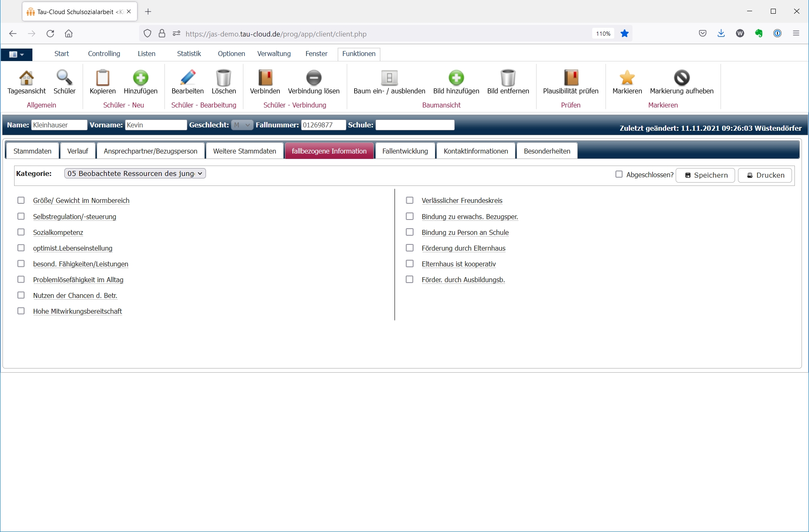The height and width of the screenshot is (532, 809).
Task: Click the Schule input field
Action: click(414, 125)
